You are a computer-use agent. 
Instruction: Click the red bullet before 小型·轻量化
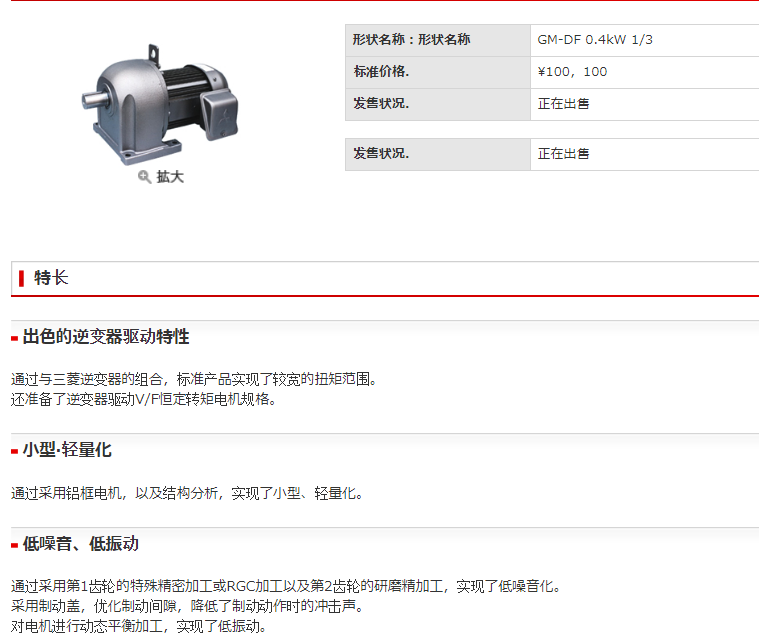[15, 452]
